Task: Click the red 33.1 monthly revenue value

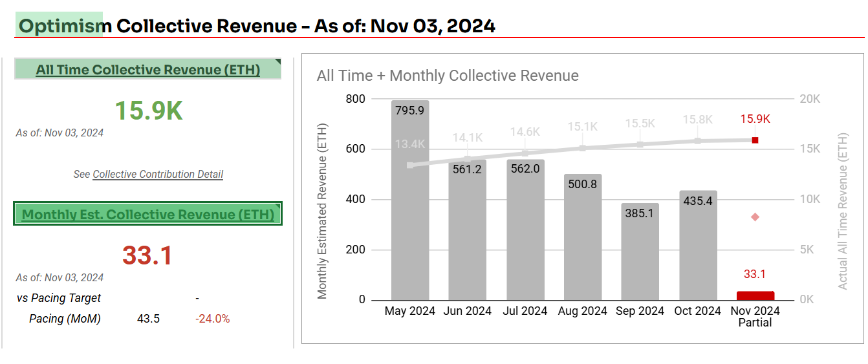Action: click(147, 255)
